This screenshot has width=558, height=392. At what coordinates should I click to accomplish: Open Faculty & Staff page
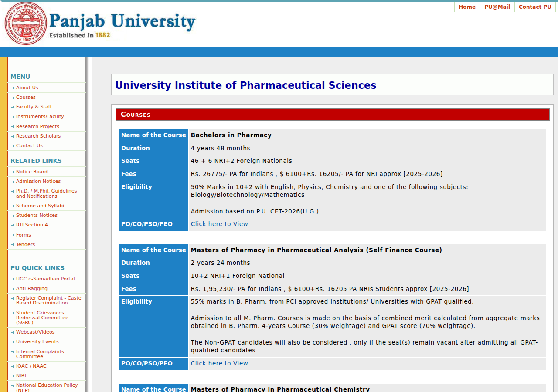coord(34,107)
